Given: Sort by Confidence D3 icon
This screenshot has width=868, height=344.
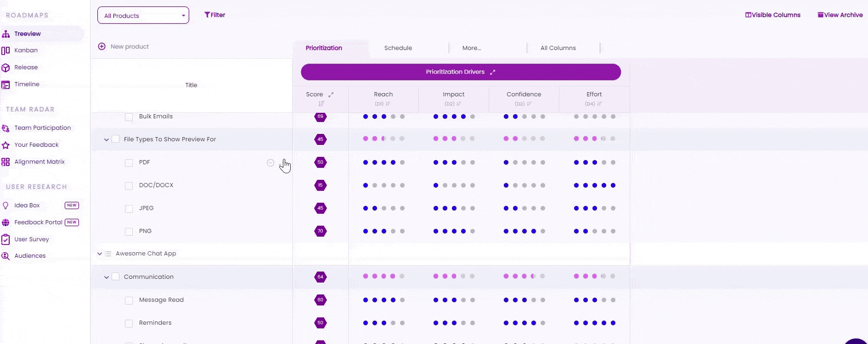Looking at the screenshot, I should coord(529,104).
